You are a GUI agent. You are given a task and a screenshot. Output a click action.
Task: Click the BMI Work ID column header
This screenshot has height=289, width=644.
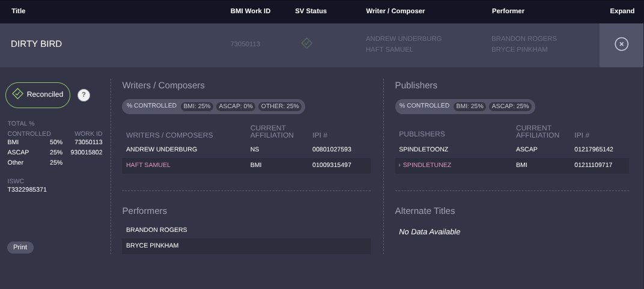251,11
